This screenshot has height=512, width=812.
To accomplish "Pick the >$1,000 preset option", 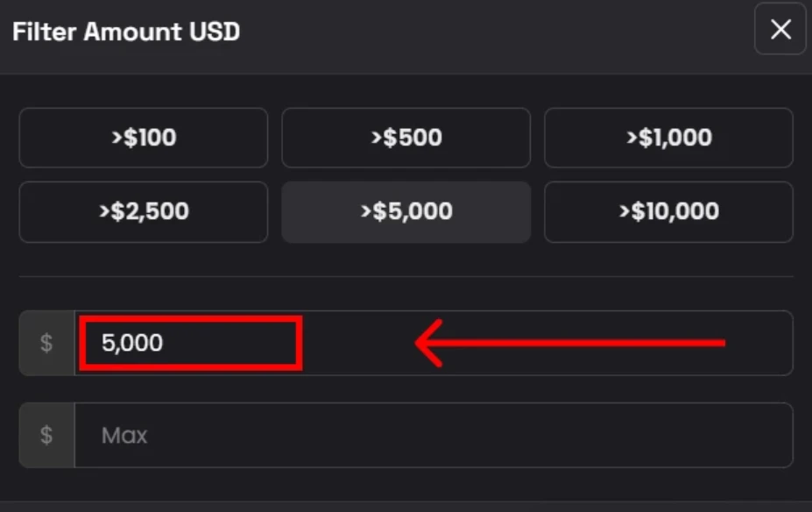I will point(668,138).
